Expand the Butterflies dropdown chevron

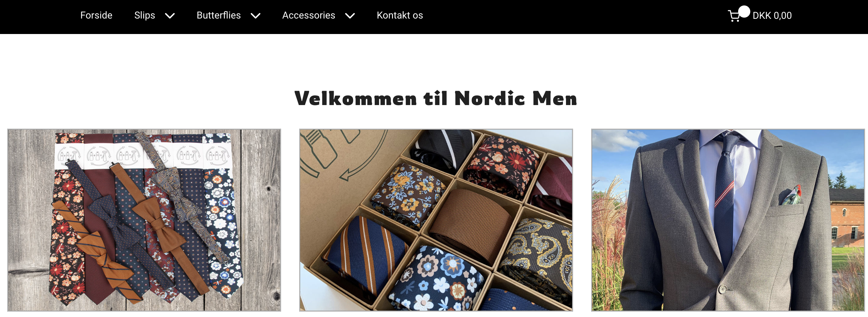click(x=256, y=16)
